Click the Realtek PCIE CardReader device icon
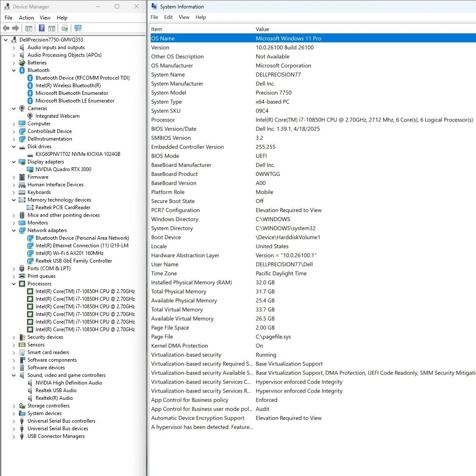The image size is (476, 476). pyautogui.click(x=30, y=208)
